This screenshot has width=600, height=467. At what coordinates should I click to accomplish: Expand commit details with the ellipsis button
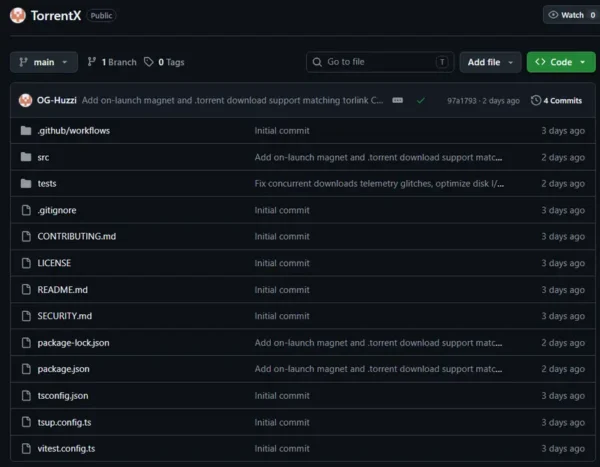398,100
